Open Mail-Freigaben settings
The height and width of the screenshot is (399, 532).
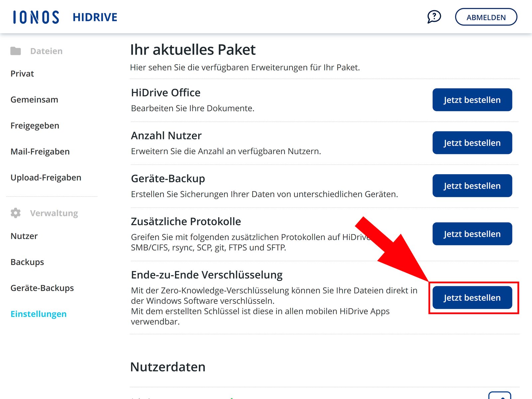click(40, 152)
